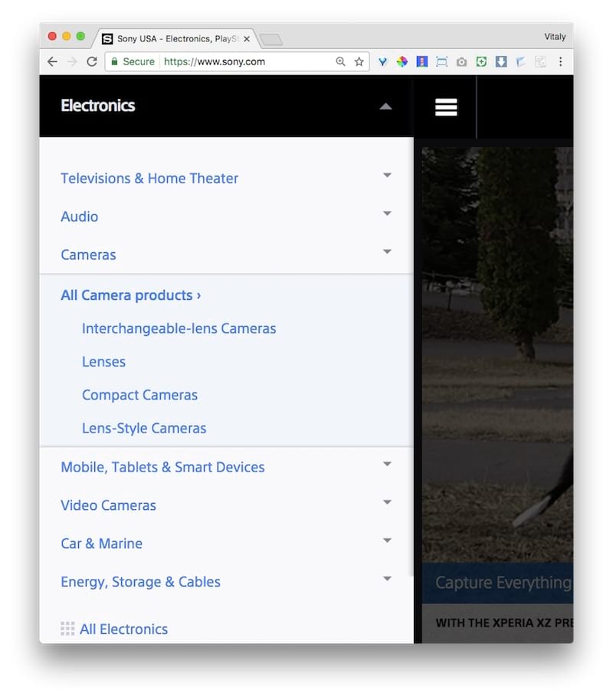613x700 pixels.
Task: Select the Lens-Style Cameras link
Action: click(x=144, y=428)
